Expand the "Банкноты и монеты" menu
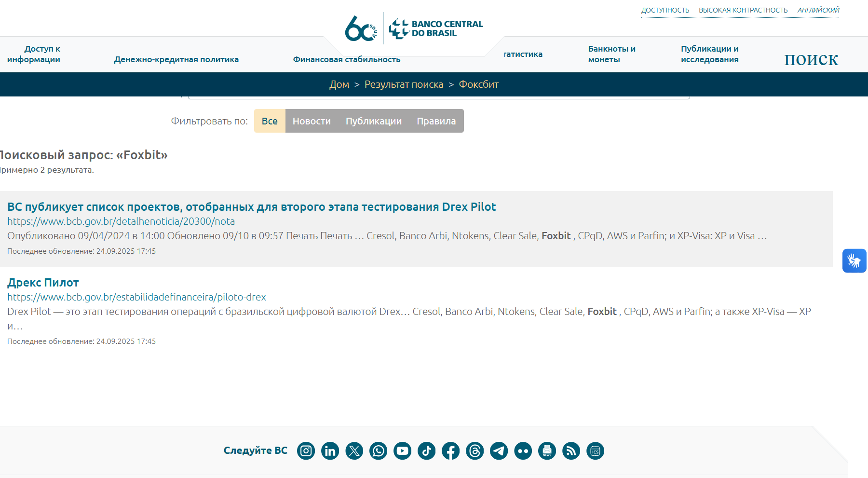The height and width of the screenshot is (478, 868). (611, 54)
